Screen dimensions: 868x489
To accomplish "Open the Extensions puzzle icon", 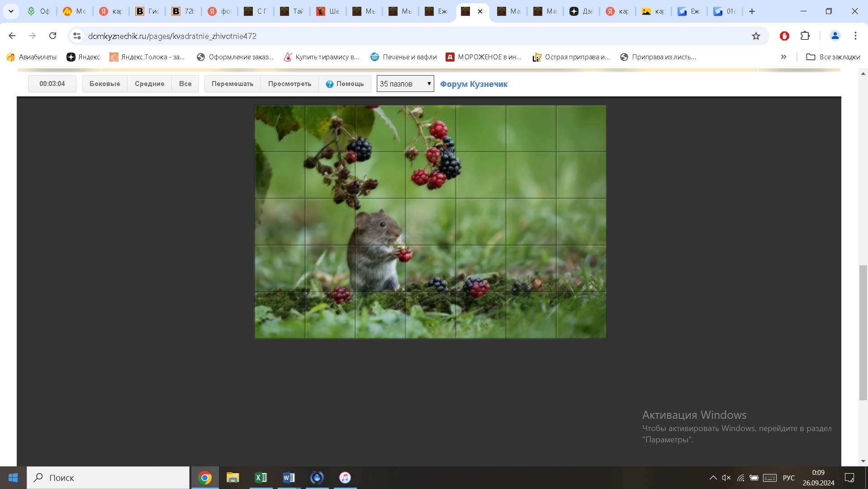I will (805, 36).
